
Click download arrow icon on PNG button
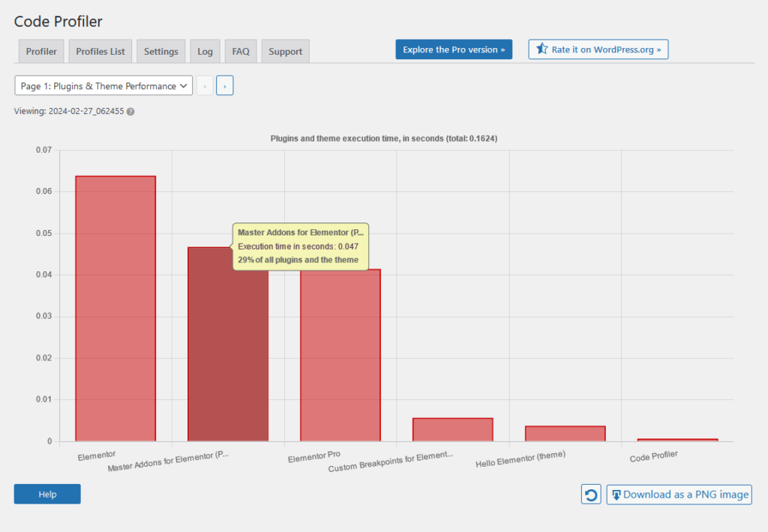[616, 495]
